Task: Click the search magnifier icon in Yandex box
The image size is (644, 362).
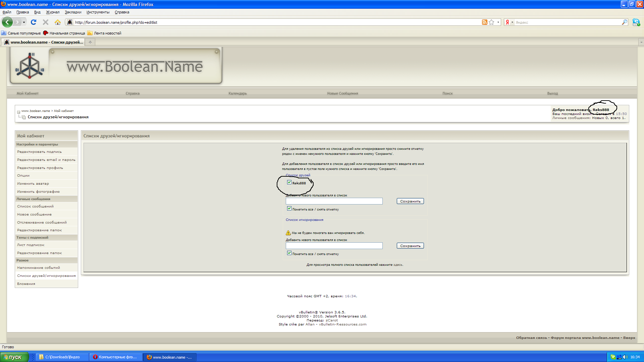Action: 624,22
